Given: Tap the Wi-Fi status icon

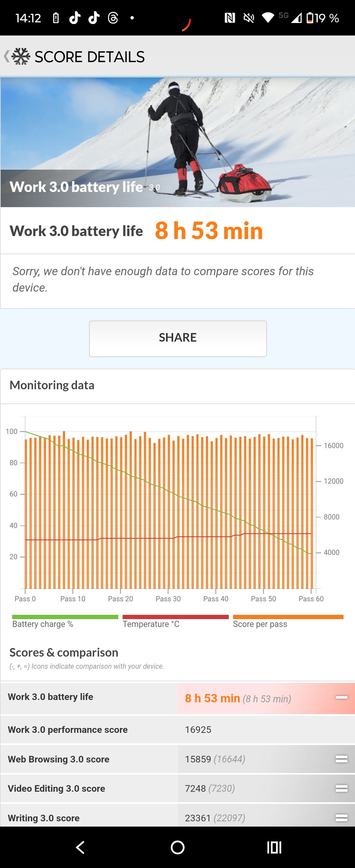Looking at the screenshot, I should [268, 18].
